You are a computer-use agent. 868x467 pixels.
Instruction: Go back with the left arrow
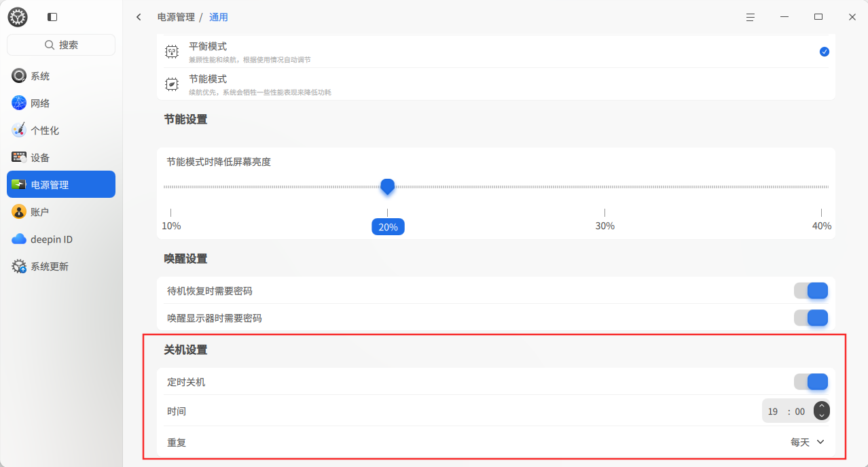(139, 17)
